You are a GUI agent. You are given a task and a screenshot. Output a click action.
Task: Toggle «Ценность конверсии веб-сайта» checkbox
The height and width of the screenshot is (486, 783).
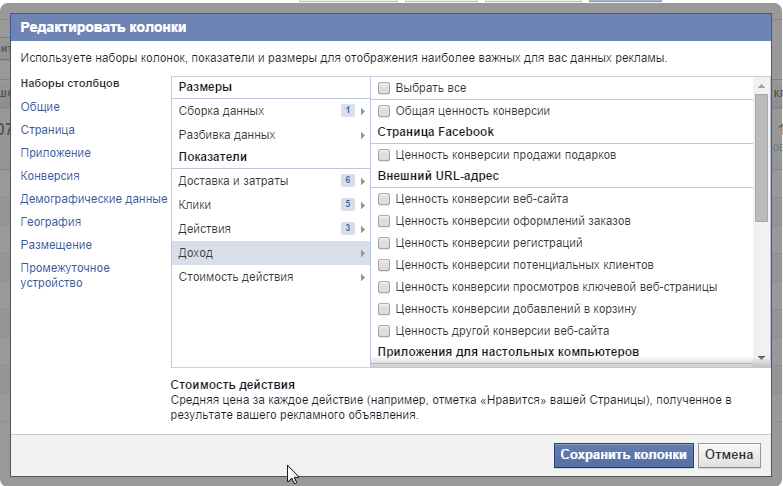(384, 199)
